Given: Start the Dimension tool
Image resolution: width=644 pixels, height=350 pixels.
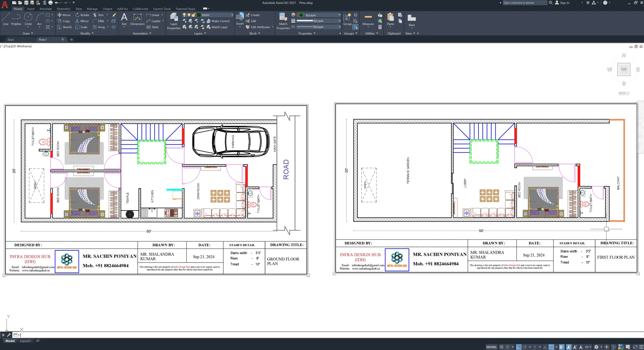Looking at the screenshot, I should pos(137,19).
